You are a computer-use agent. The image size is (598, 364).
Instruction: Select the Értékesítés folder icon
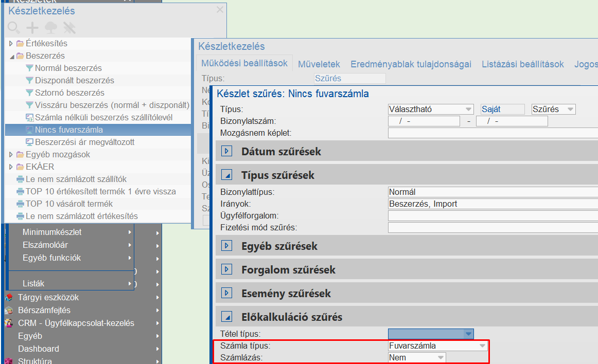(20, 44)
